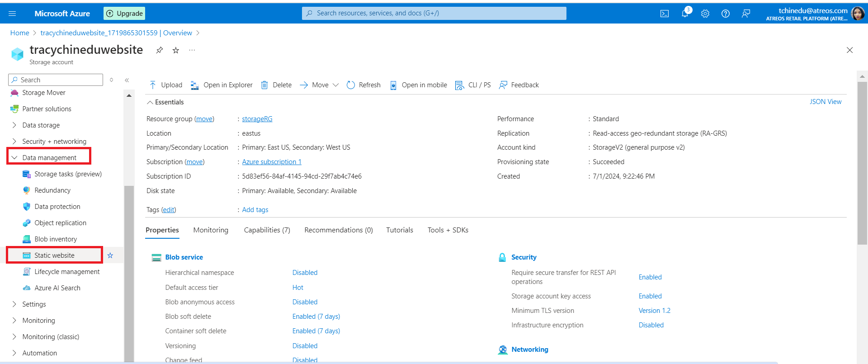Click the main pane vertical scrollbar
This screenshot has width=868, height=364.
[862, 163]
